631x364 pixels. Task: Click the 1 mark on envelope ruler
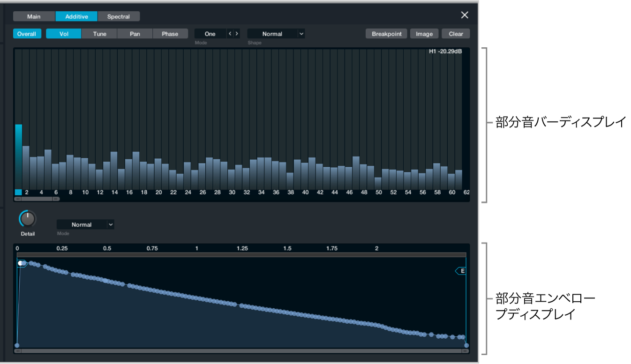[x=197, y=248]
